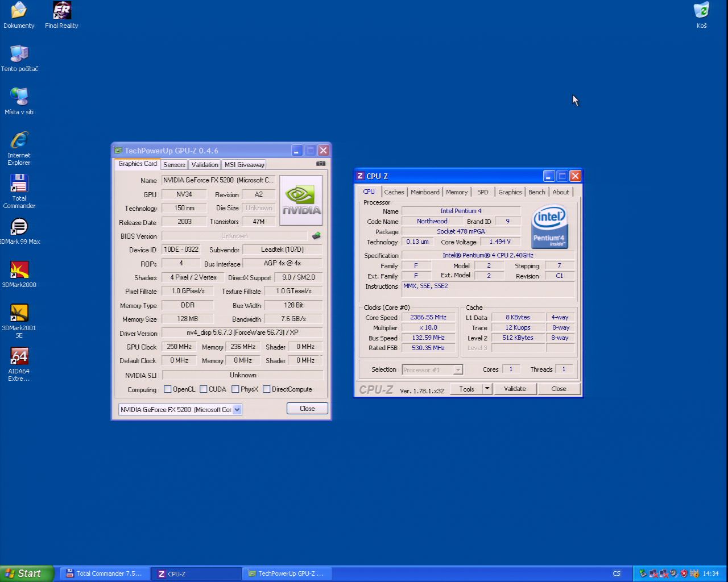Open the Processor #1 selection dropdown
The width and height of the screenshot is (728, 582).
(x=458, y=370)
